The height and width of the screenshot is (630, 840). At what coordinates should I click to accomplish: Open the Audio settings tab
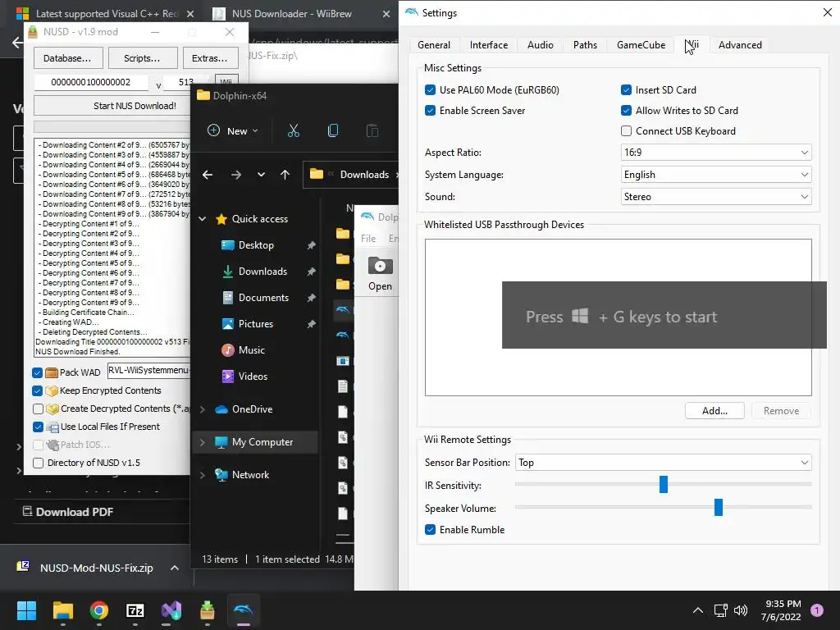540,45
